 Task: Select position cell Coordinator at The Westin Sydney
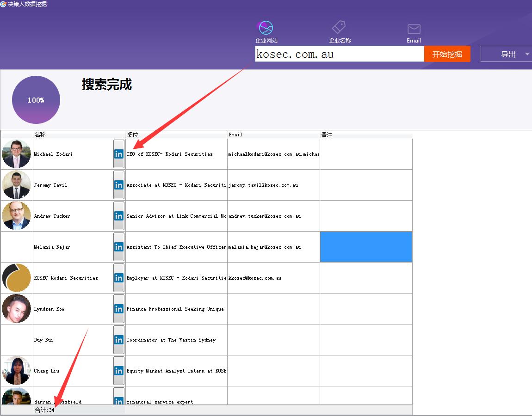[x=176, y=340]
